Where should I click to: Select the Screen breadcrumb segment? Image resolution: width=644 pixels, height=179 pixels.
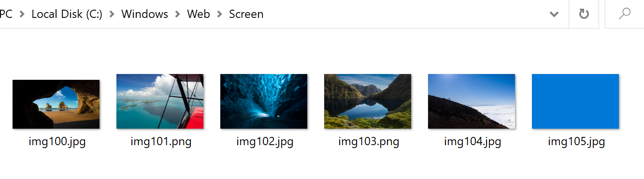click(x=246, y=14)
